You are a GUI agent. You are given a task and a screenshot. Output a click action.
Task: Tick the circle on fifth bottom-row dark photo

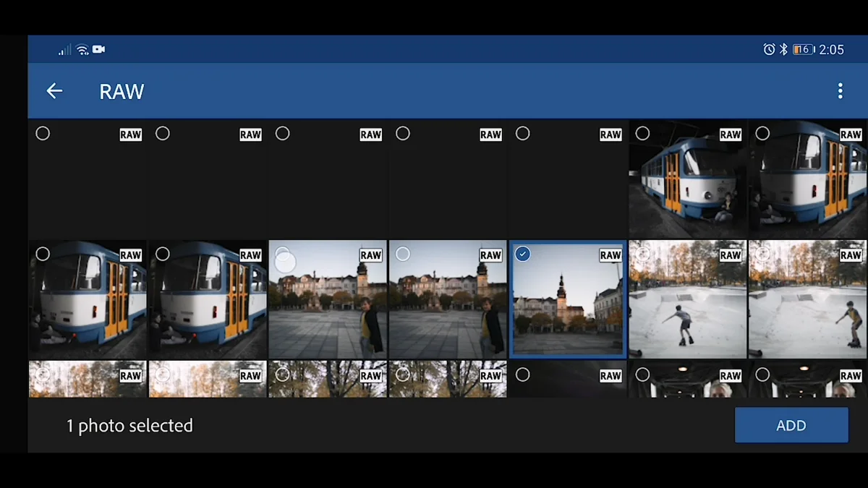523,374
